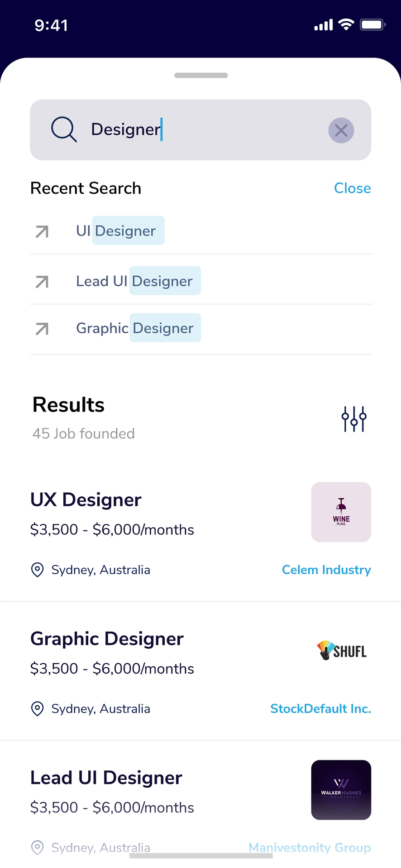Clear the search text with X icon
Screen dimensions: 401x868
tap(341, 130)
